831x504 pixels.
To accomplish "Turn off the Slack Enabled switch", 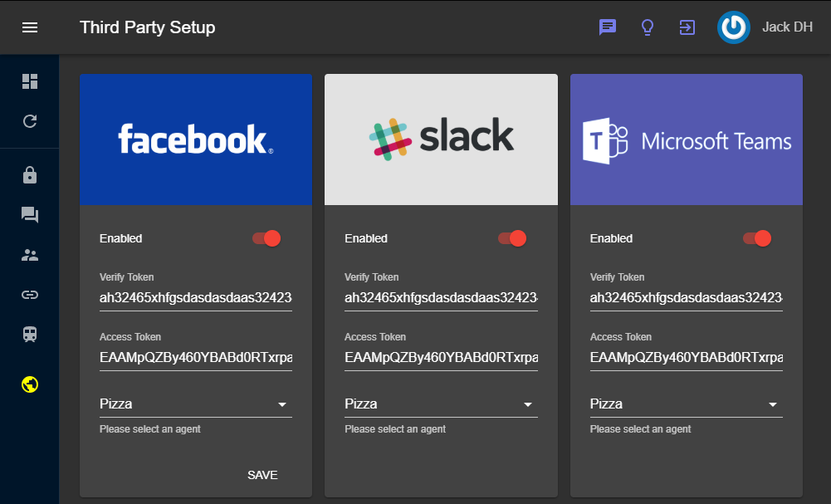I will point(512,238).
